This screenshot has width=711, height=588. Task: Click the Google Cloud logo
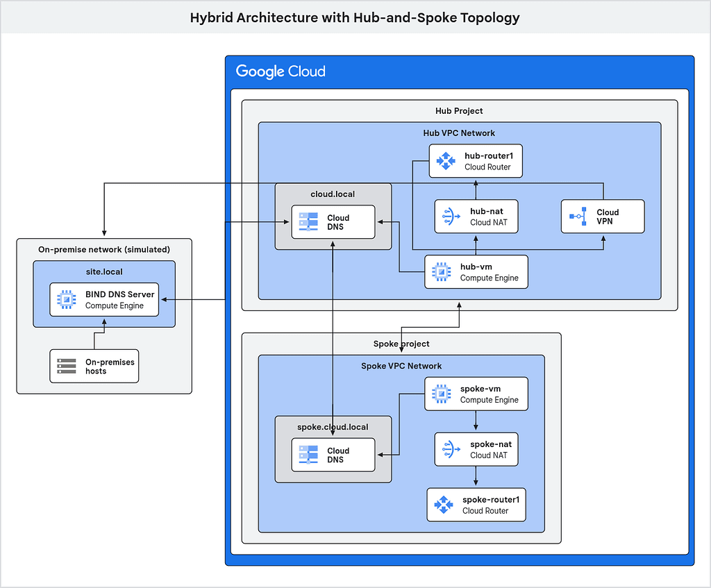pyautogui.click(x=281, y=72)
